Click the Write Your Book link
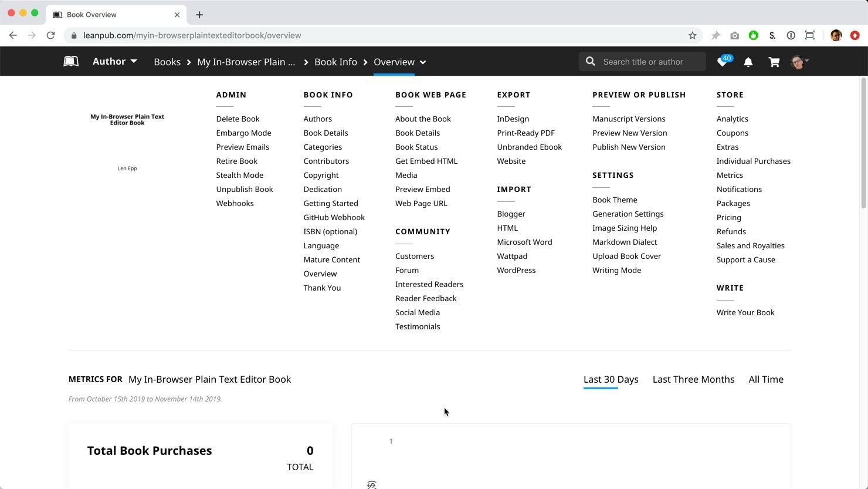This screenshot has width=868, height=489. coord(745,312)
